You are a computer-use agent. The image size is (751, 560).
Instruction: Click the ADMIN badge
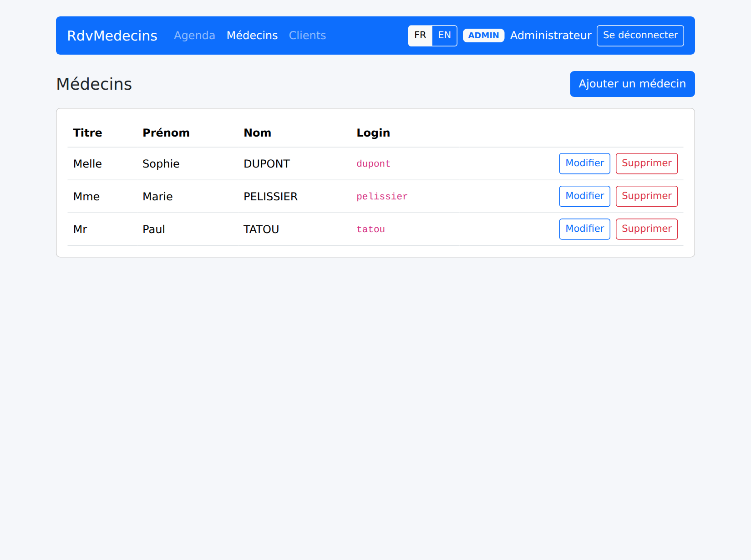pyautogui.click(x=483, y=36)
